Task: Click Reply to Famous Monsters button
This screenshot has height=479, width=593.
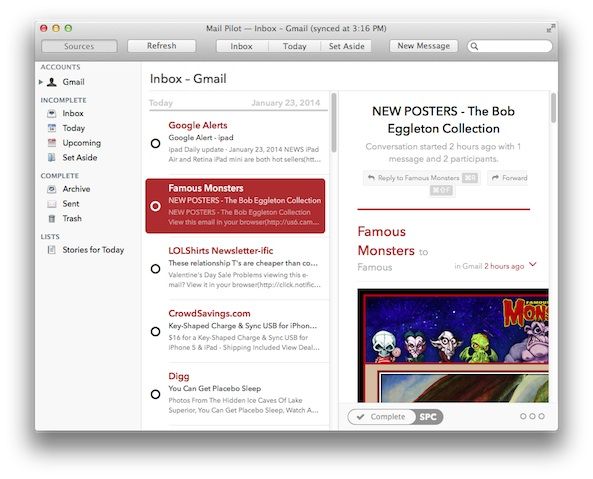Action: [422, 178]
